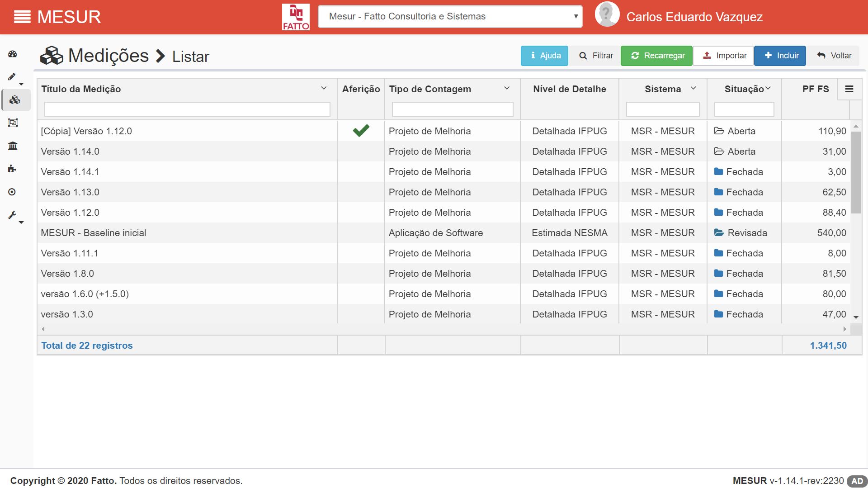The image size is (868, 488).
Task: Click the Importar button
Action: coord(724,56)
